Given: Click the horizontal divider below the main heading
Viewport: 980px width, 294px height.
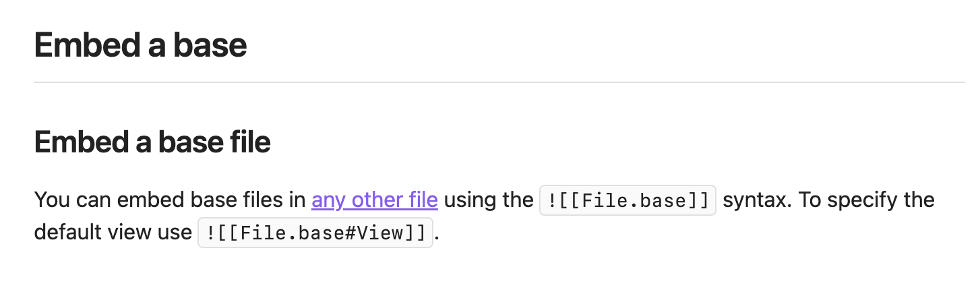Looking at the screenshot, I should pos(499,82).
